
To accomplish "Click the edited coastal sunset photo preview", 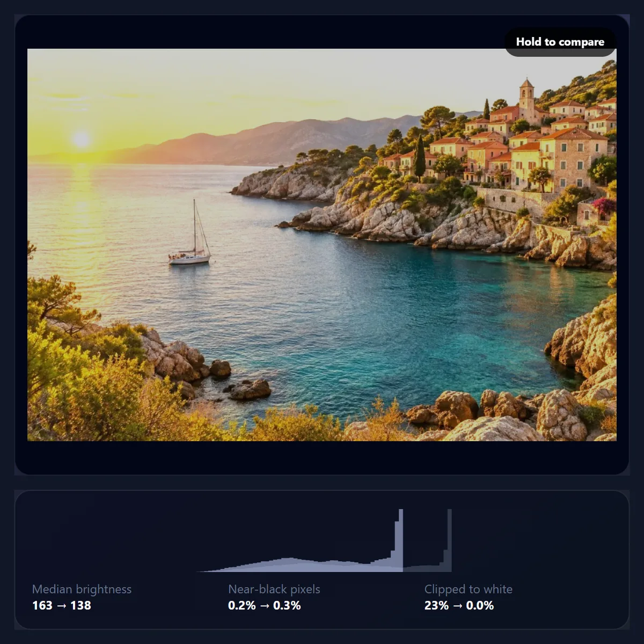I will click(x=322, y=245).
